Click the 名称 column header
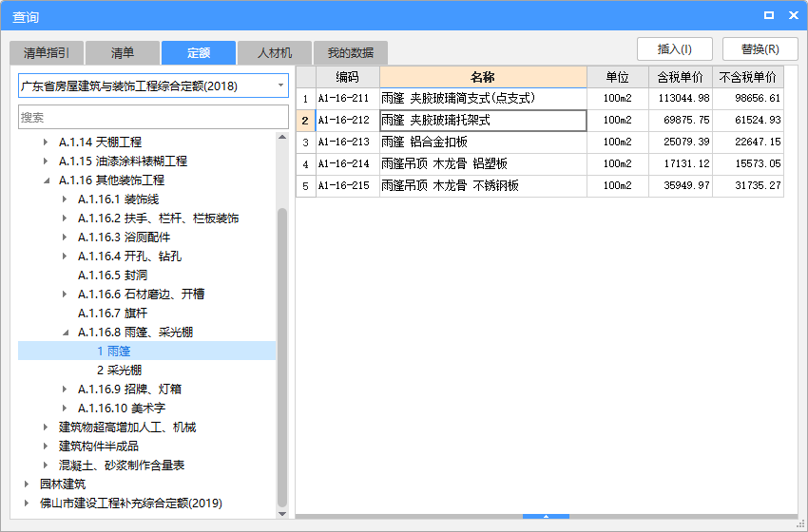 click(483, 77)
